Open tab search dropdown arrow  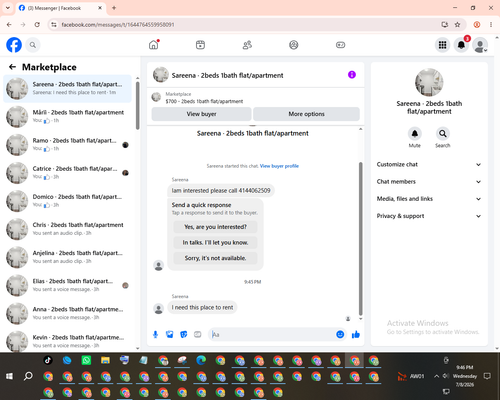coord(8,8)
